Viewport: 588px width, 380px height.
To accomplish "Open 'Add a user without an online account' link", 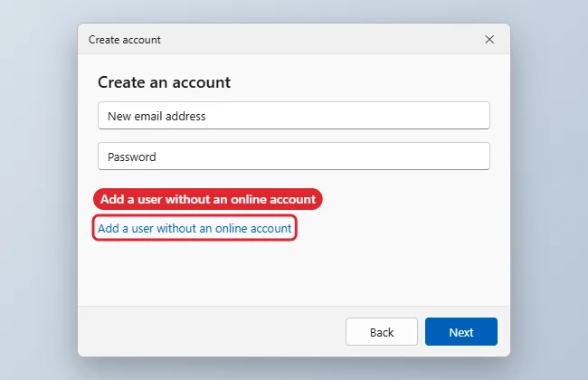I will pos(194,228).
